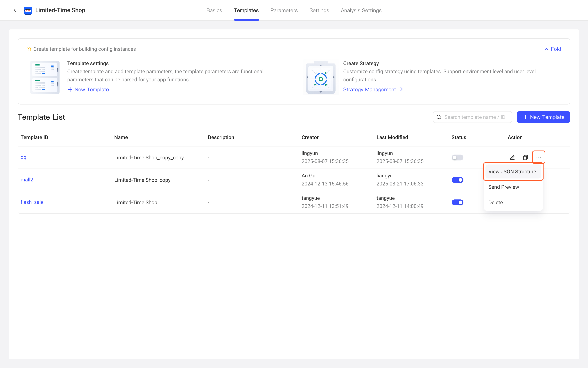Click the Create Strategy illustration
588x368 pixels.
pos(321,77)
